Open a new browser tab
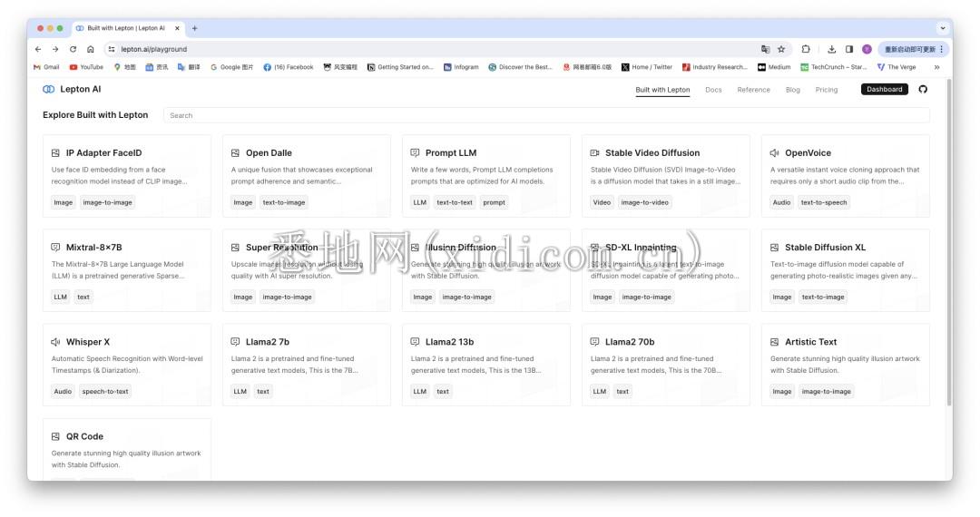Viewport: 980px width, 517px height. (x=194, y=28)
